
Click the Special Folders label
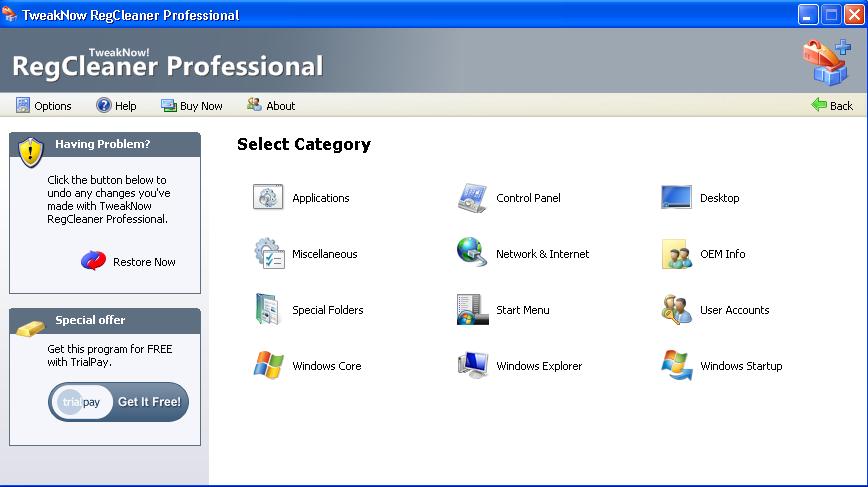coord(328,310)
